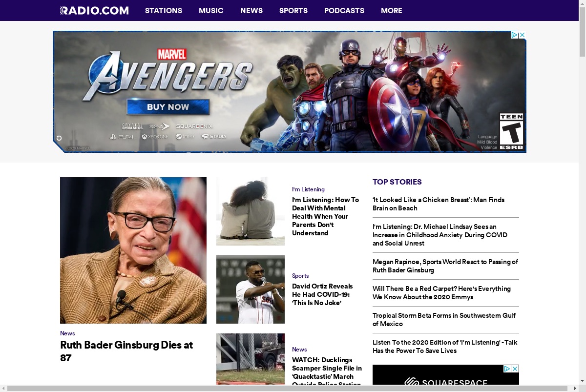This screenshot has width=586, height=392.
Task: Click Buy Now in Avengers ad
Action: (x=168, y=107)
